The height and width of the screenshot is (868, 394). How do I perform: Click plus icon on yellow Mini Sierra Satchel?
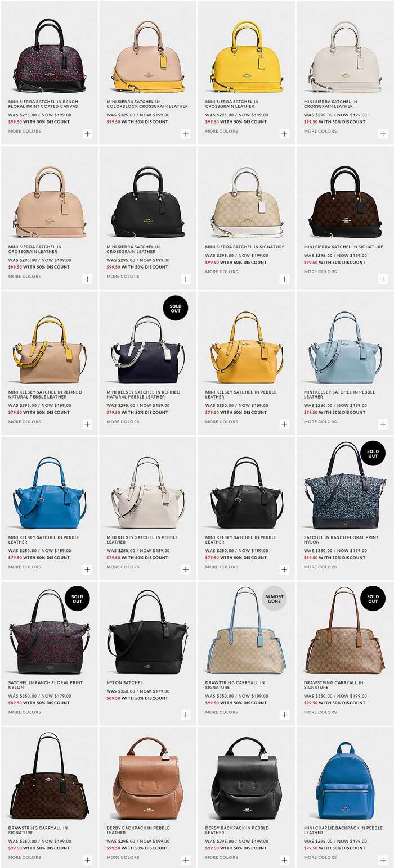pos(284,134)
